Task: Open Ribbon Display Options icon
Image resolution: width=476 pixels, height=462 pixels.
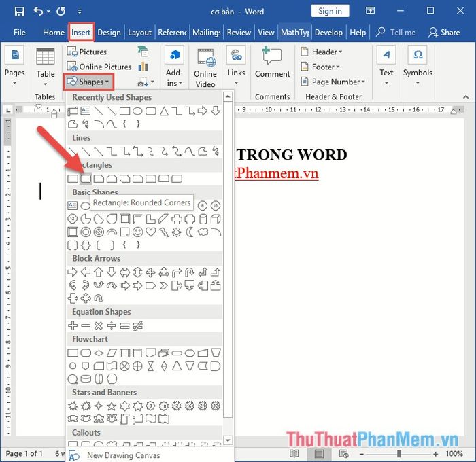Action: 370,11
